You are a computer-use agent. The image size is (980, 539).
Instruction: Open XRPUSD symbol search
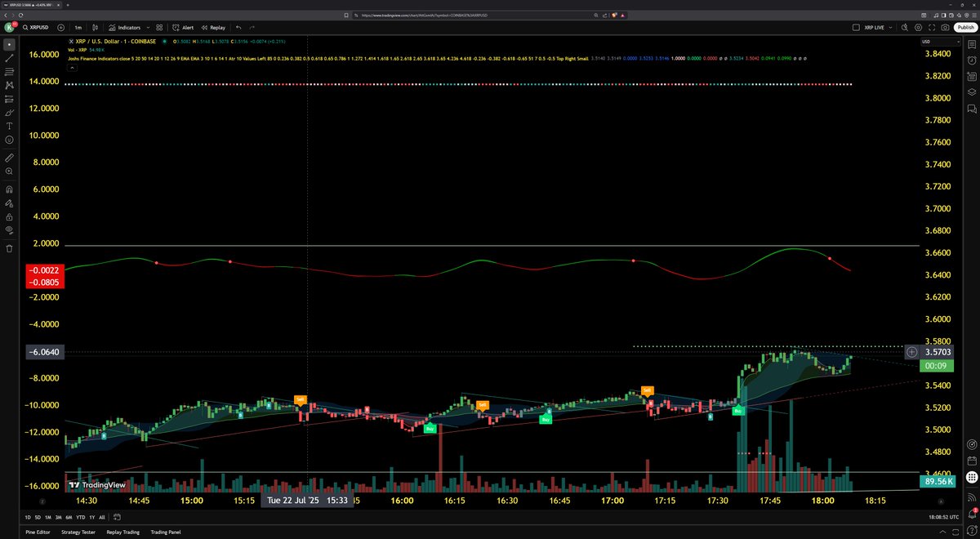36,27
